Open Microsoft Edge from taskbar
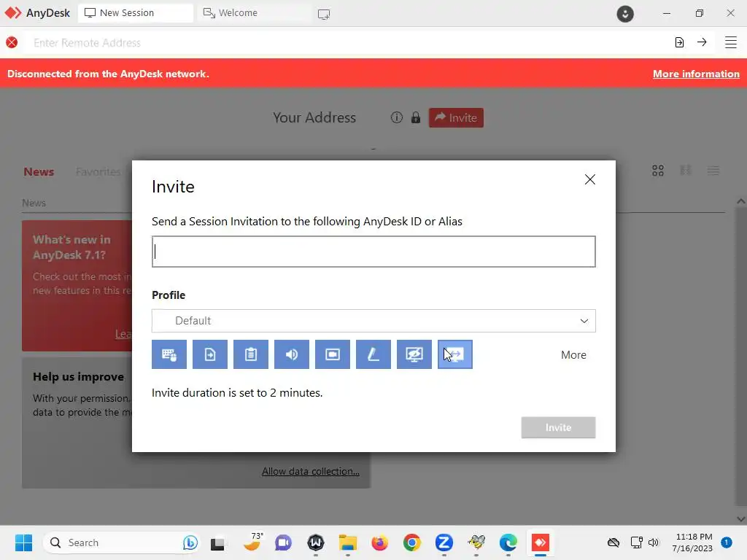Screen dimensions: 747x560 click(x=508, y=542)
